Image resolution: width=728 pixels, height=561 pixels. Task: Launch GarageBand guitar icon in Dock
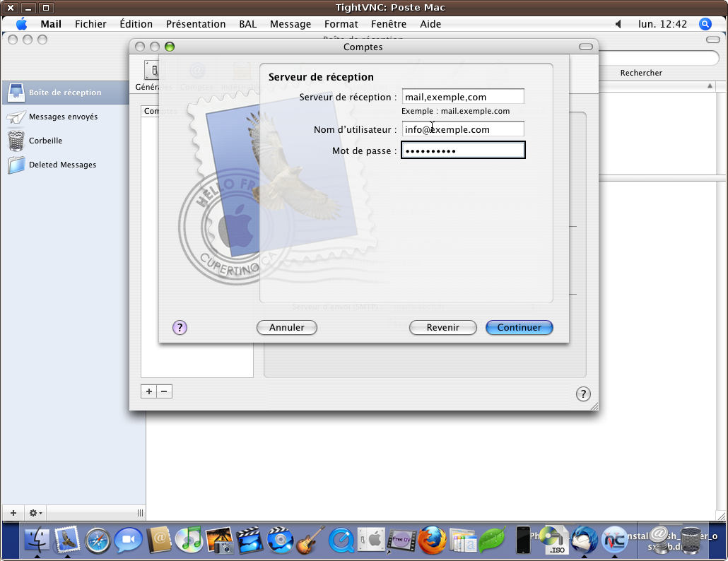(x=310, y=540)
